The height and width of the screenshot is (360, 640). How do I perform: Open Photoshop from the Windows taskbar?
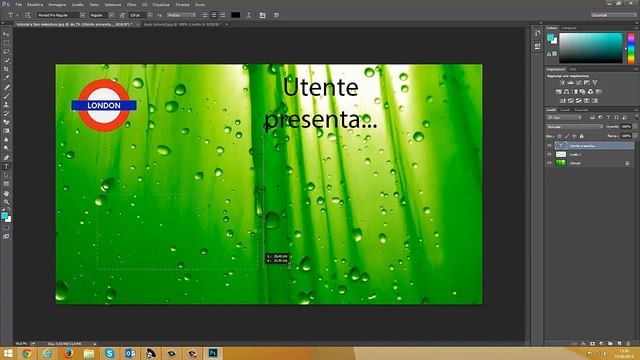click(213, 353)
